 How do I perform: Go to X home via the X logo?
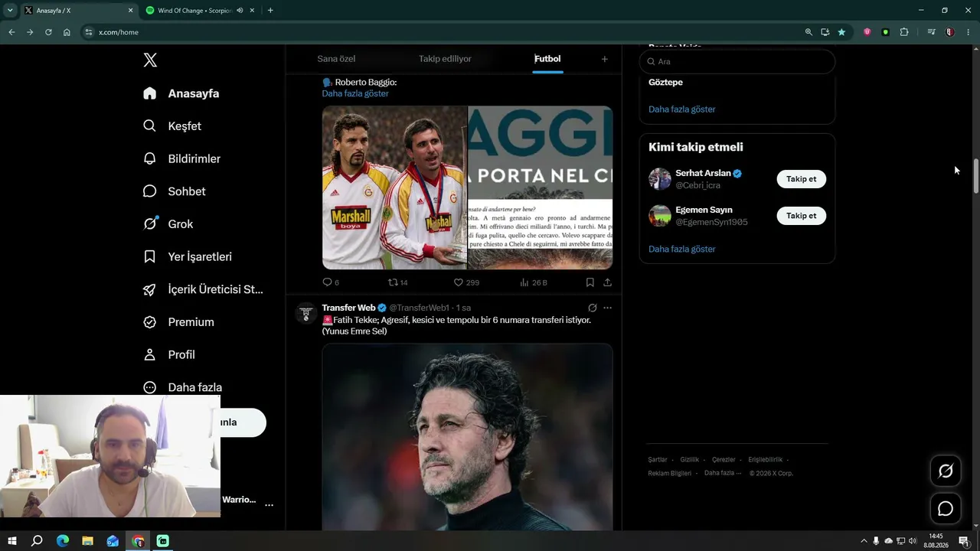pyautogui.click(x=150, y=60)
